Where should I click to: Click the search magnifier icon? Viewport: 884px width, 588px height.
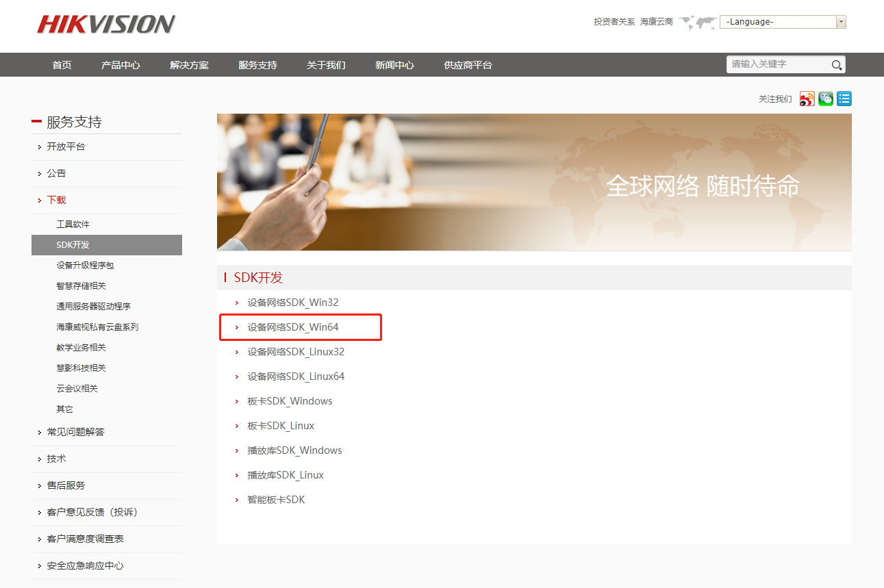point(836,64)
